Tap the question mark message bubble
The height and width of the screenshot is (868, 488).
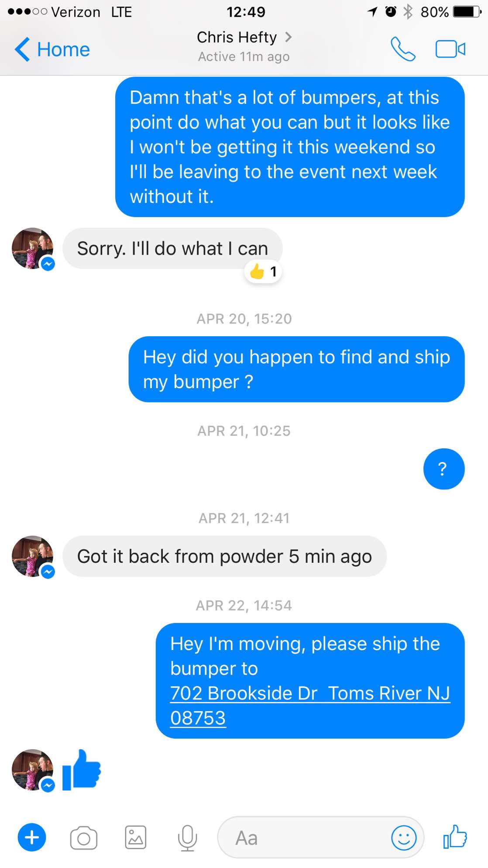(444, 469)
